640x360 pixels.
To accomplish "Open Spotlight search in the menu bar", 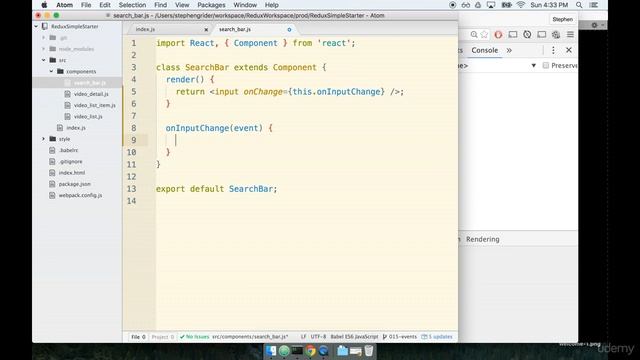I will point(579,5).
